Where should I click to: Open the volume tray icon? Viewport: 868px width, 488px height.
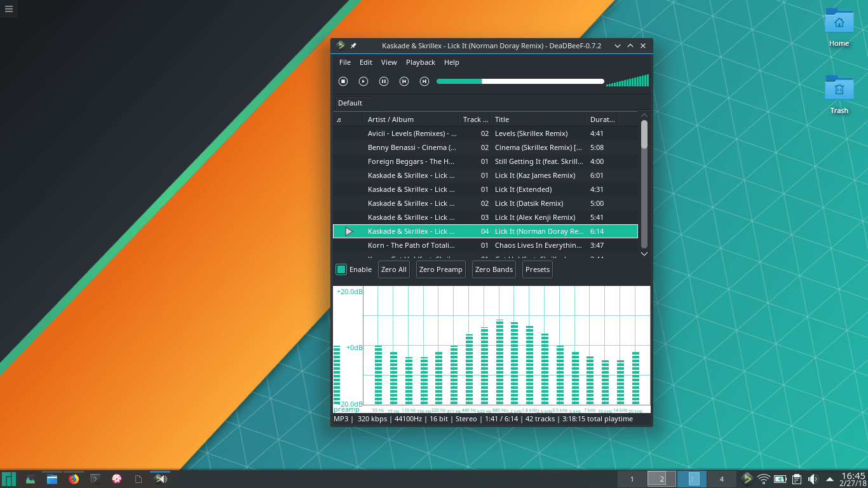[x=813, y=479]
